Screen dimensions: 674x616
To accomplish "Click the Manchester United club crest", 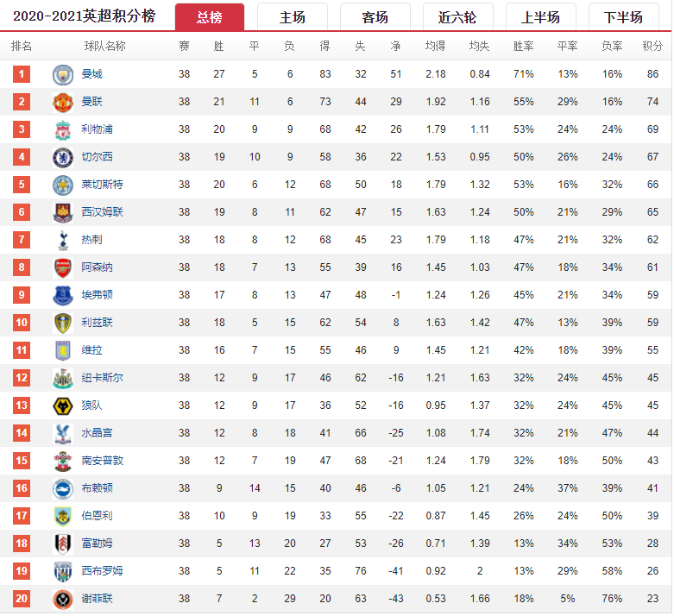I will 63,103.
